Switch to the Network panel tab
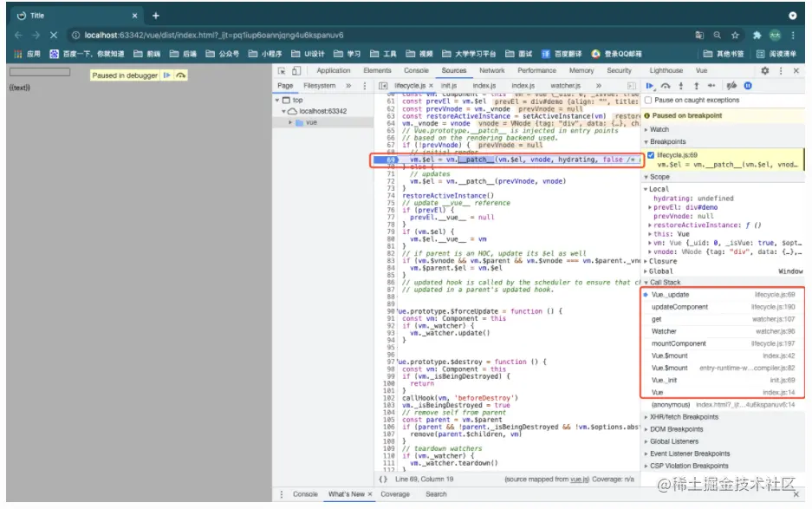812x509 pixels. coord(491,70)
